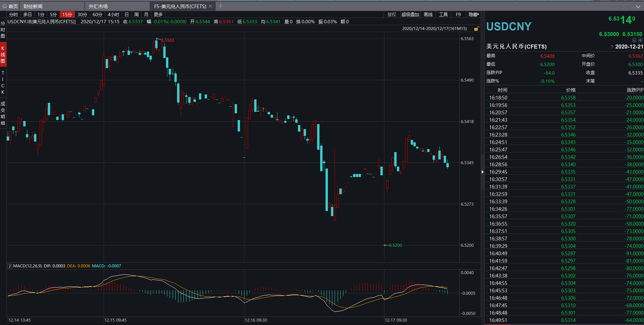Close the F5-美元兑人民币(CFETS) tab

point(210,6)
